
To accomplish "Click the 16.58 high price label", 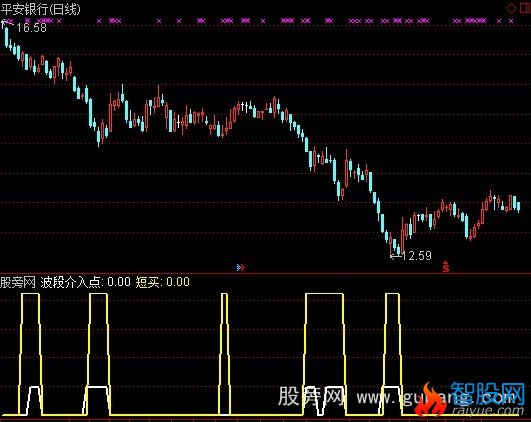I will (31, 28).
